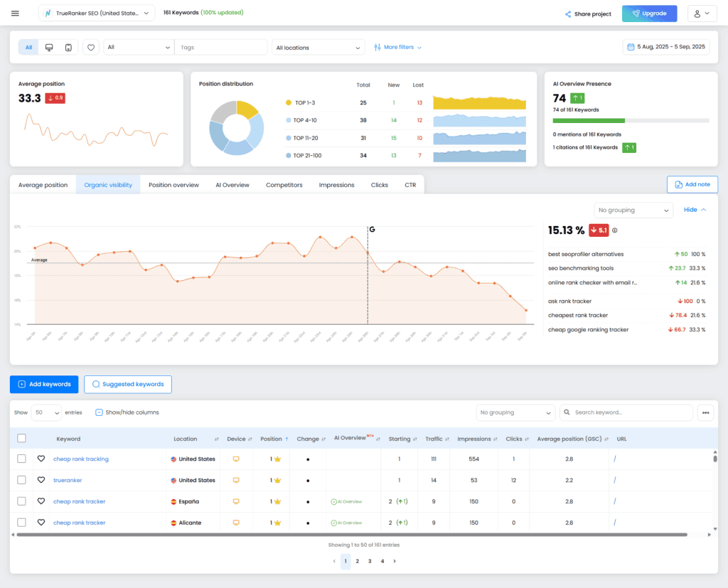
Task: Select the header checkbox to select all keywords
Action: [21, 439]
